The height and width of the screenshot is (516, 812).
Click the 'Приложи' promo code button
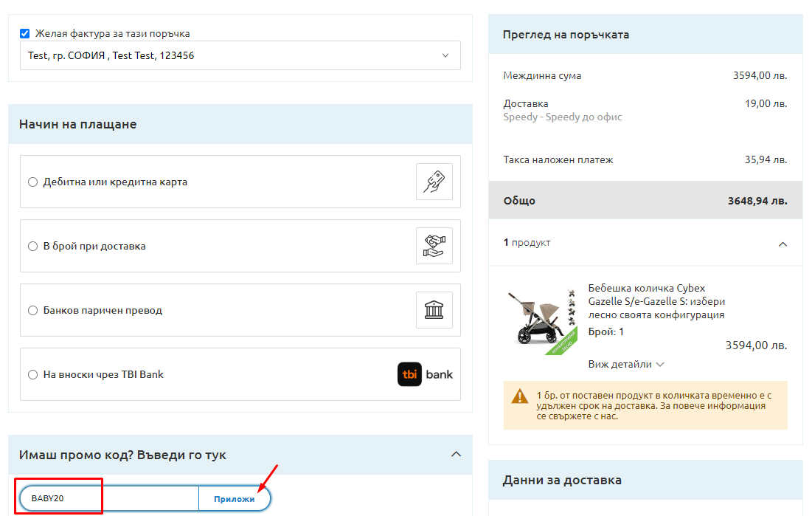pyautogui.click(x=234, y=499)
